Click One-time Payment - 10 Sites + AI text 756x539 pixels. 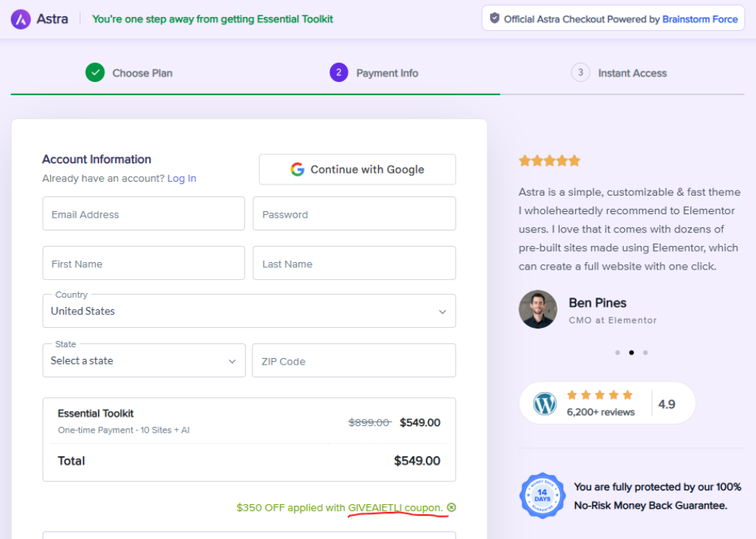coord(123,430)
